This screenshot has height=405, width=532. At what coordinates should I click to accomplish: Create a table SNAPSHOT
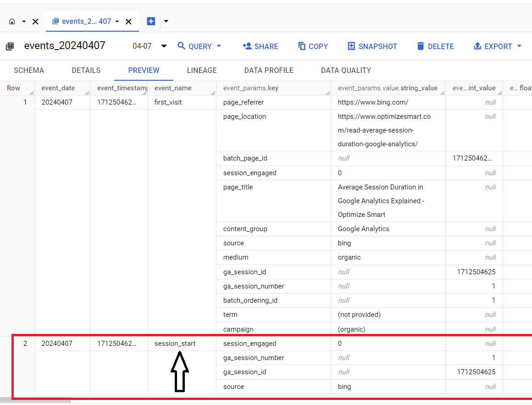(x=372, y=46)
